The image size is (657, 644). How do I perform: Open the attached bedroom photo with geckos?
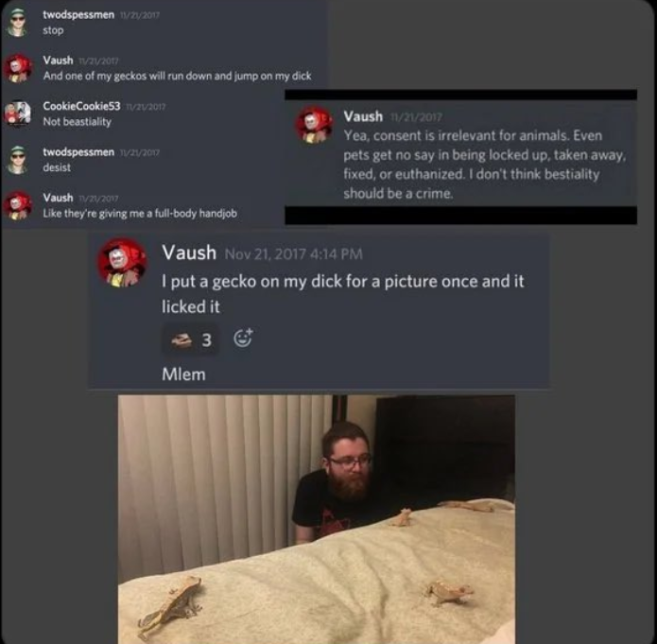[x=317, y=519]
